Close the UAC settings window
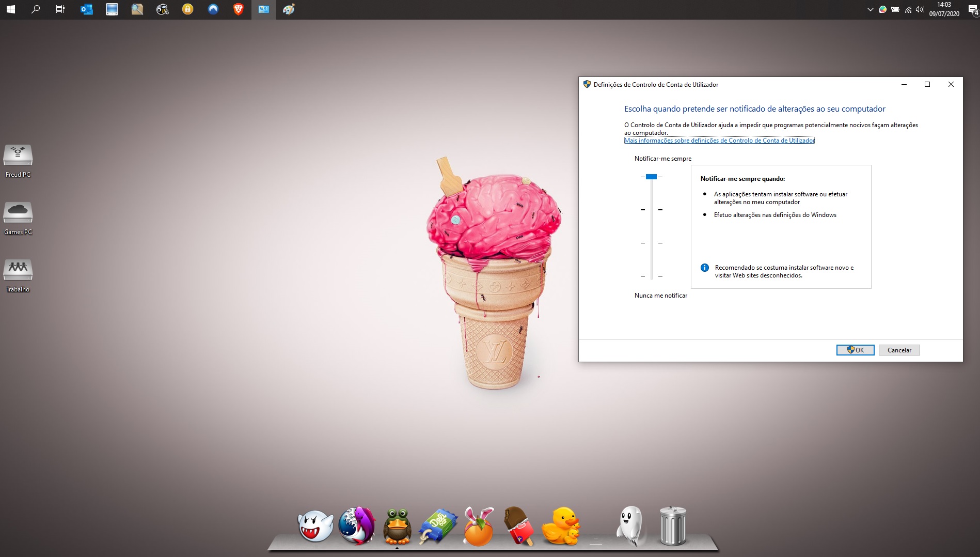 (951, 84)
